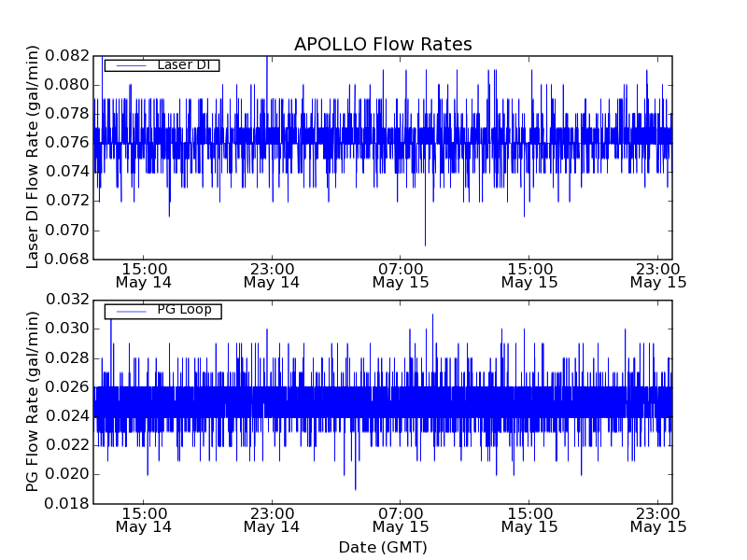Click the lowest spike in PG Loop plot
Screen dimensions: 747x560
pos(355,487)
